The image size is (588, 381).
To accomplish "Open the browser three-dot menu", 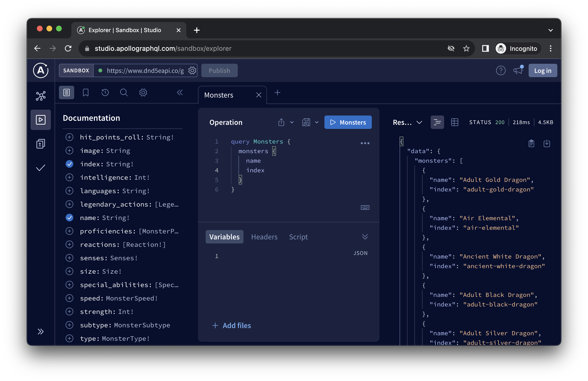I will (551, 48).
